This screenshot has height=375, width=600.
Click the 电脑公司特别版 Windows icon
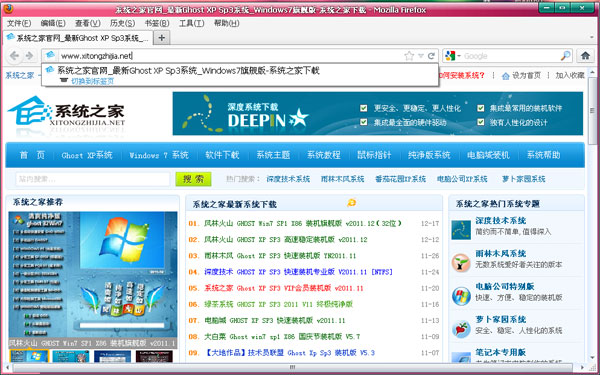[461, 296]
